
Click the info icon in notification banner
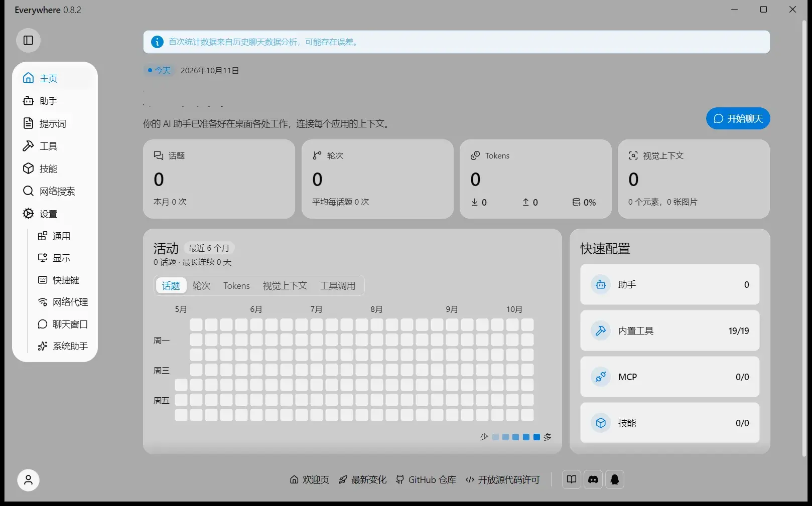pos(157,42)
